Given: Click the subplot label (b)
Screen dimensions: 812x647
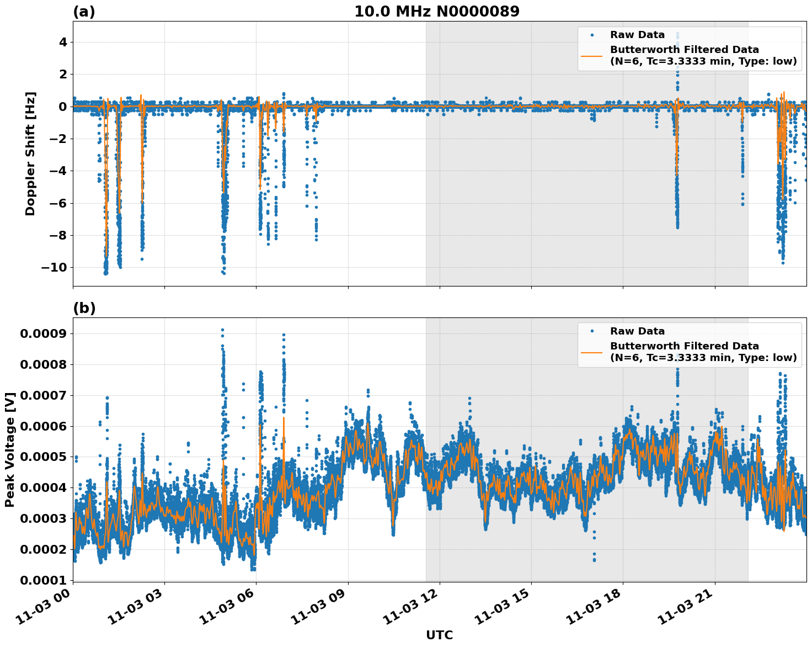Looking at the screenshot, I should 84,307.
